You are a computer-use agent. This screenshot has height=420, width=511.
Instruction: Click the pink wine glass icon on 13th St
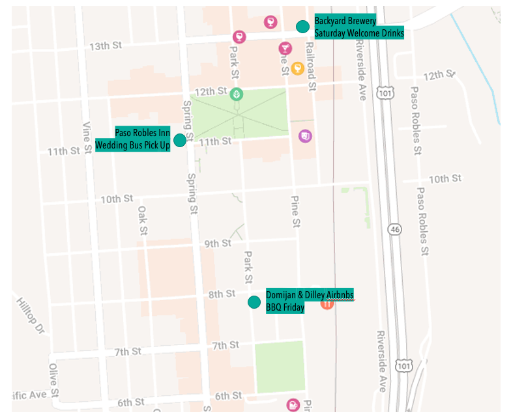(239, 36)
